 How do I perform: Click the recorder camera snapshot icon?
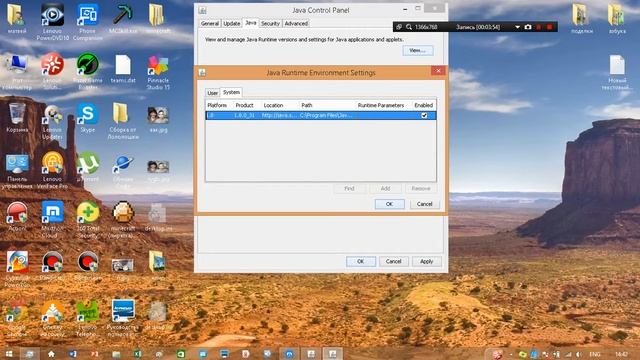(x=528, y=27)
